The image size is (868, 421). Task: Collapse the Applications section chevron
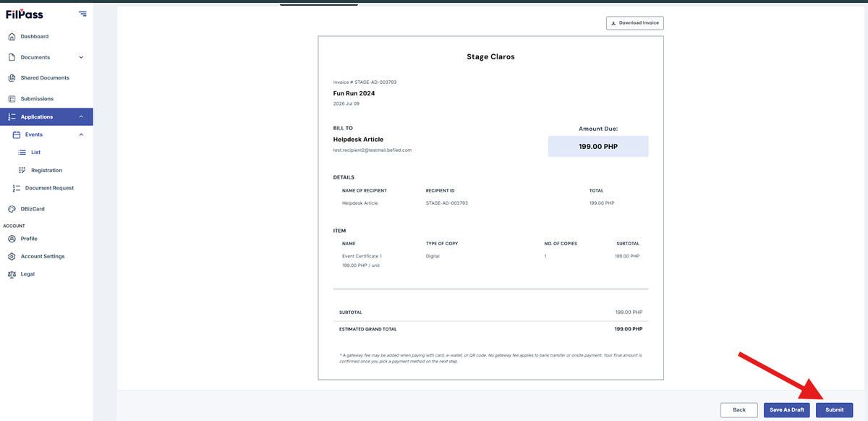pos(81,117)
